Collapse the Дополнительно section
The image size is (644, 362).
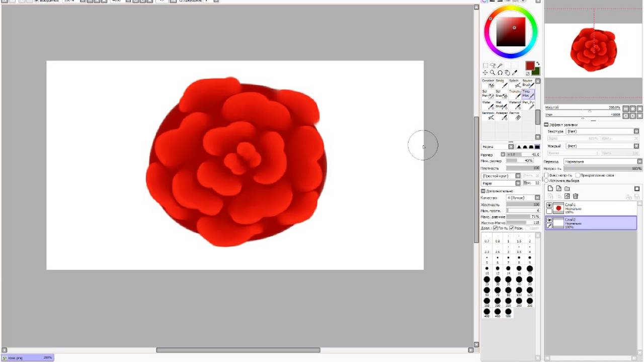(x=484, y=191)
